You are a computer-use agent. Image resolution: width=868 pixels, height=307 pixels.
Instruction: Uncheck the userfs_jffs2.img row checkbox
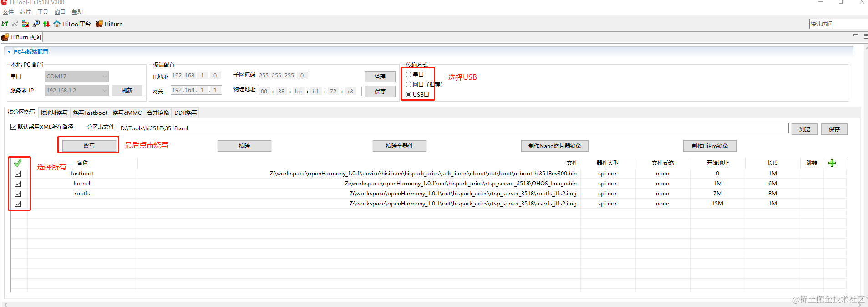[x=18, y=204]
